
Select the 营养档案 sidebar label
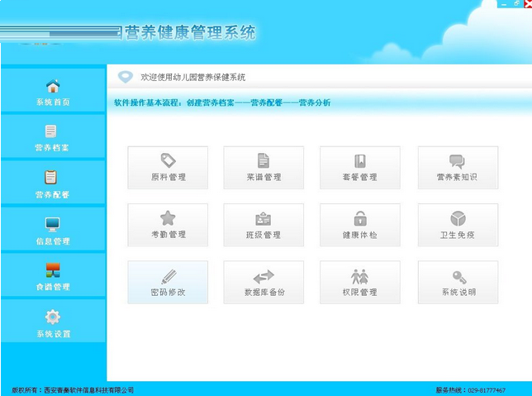pos(52,147)
